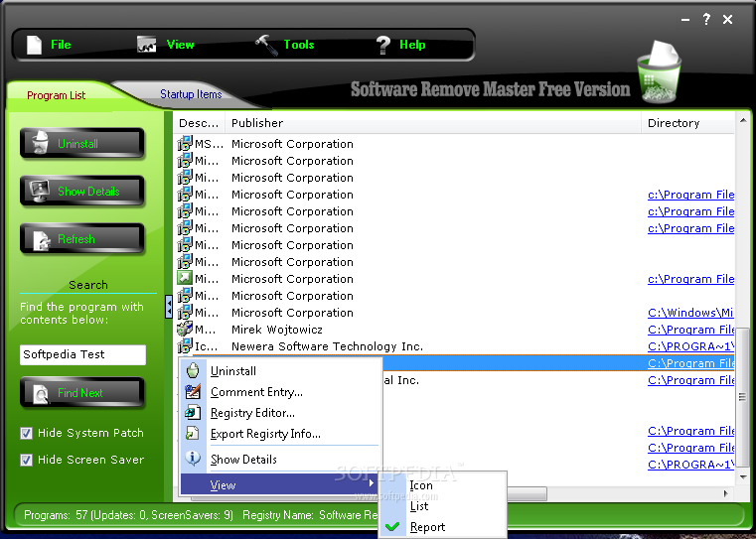Select the checked Report view option
Viewport: 756px width, 539px height.
point(443,527)
